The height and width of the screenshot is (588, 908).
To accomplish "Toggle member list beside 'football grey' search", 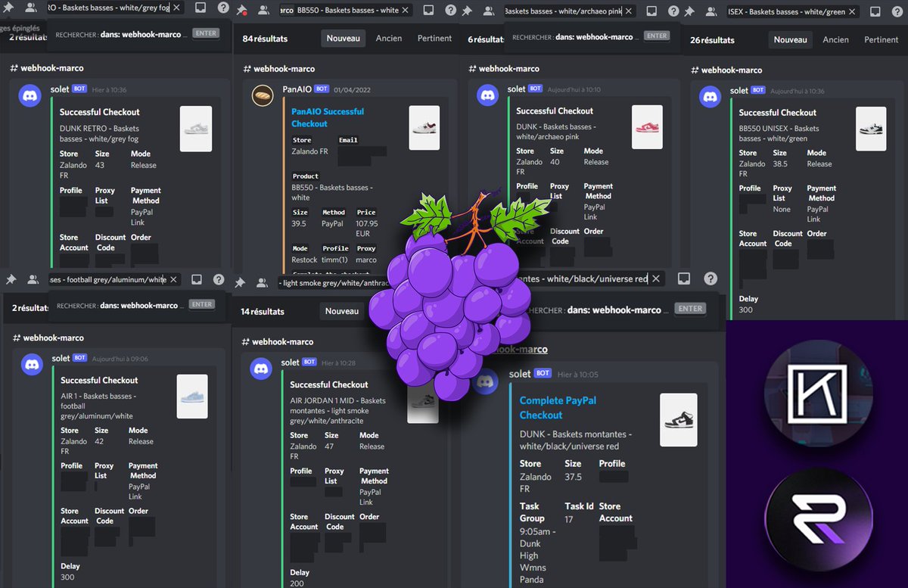I will (33, 279).
